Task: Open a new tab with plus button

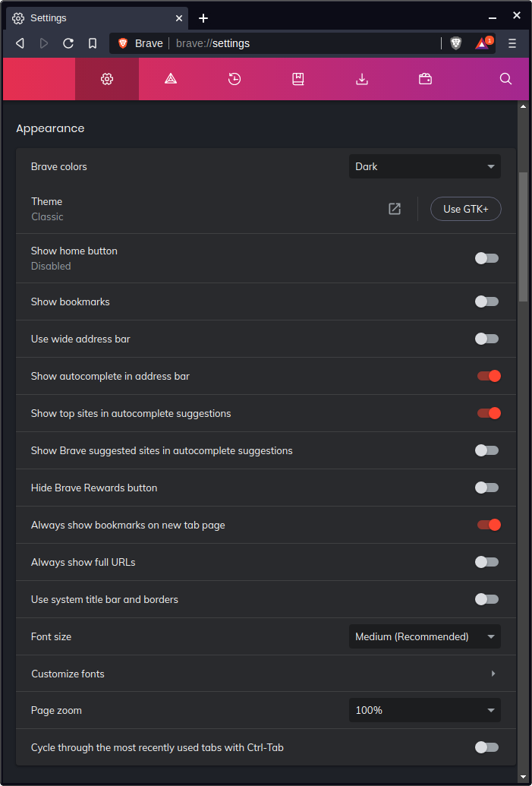Action: click(x=203, y=18)
